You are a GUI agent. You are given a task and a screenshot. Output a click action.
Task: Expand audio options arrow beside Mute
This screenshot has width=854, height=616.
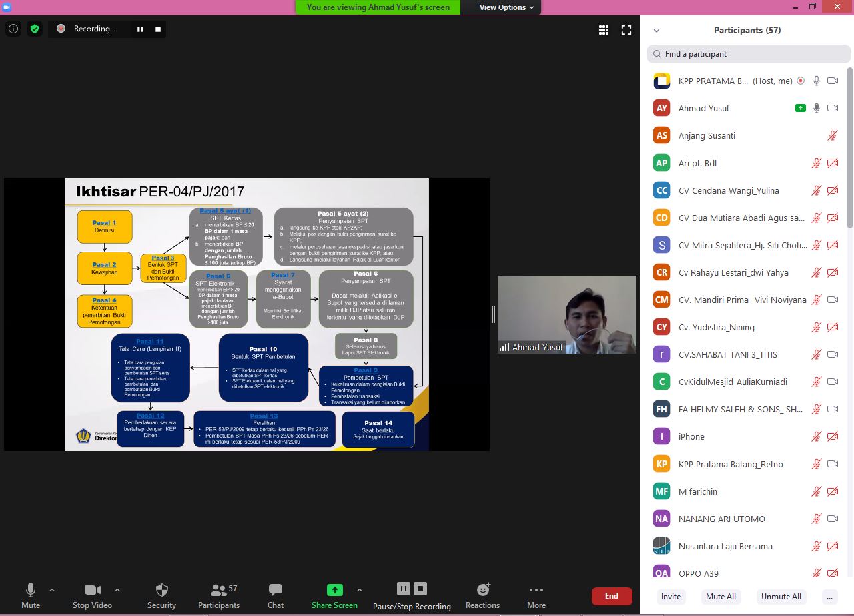(x=52, y=590)
